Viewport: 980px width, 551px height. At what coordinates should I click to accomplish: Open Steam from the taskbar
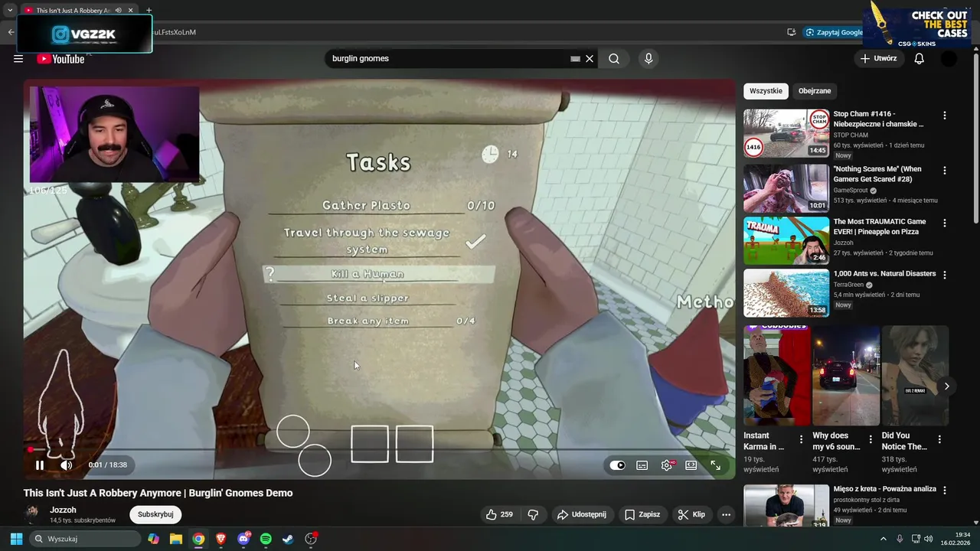[288, 539]
